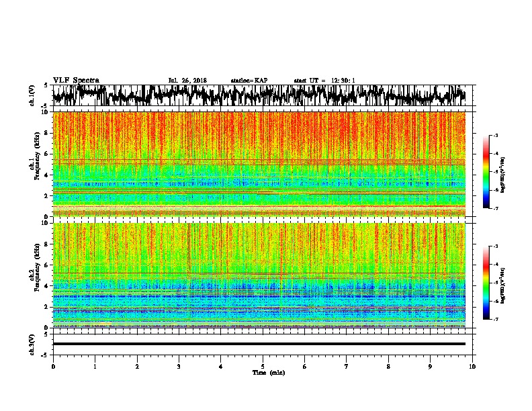
Task: Click the ch.2 PSD color scale bar
Action: pos(486,283)
